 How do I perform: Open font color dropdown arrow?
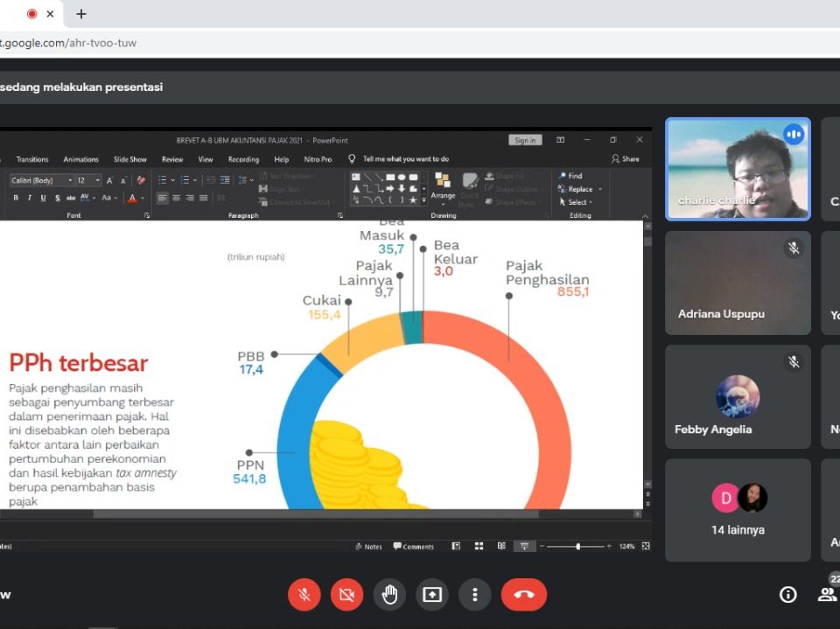143,199
